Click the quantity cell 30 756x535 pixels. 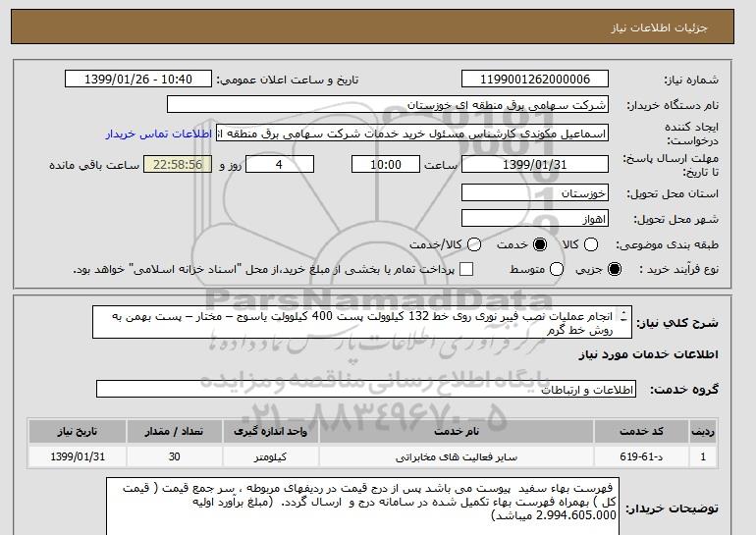[x=174, y=456]
